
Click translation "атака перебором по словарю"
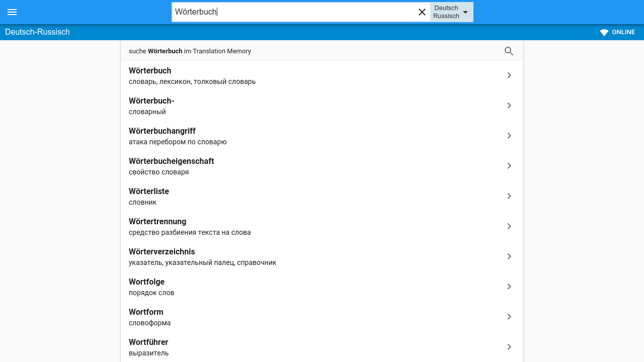178,142
